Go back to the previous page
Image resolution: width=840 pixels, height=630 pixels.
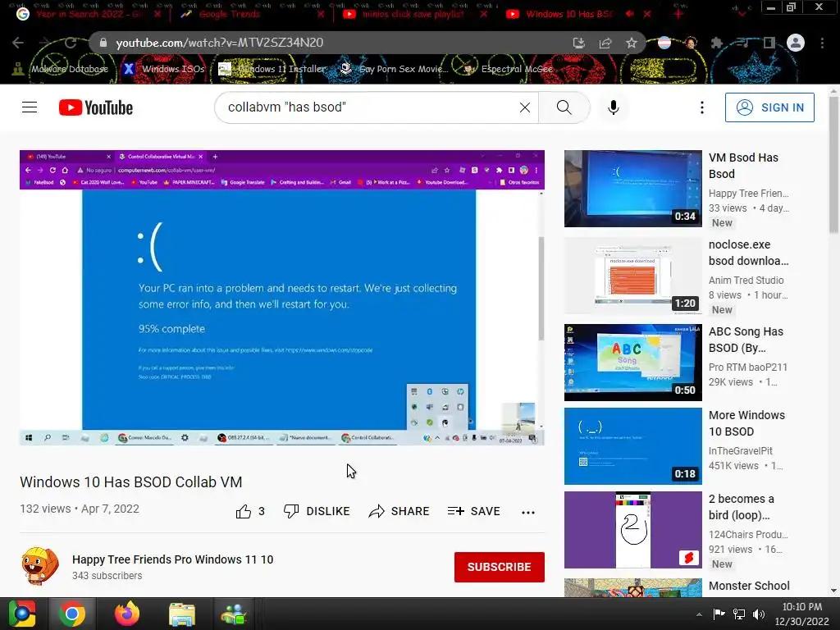(18, 43)
